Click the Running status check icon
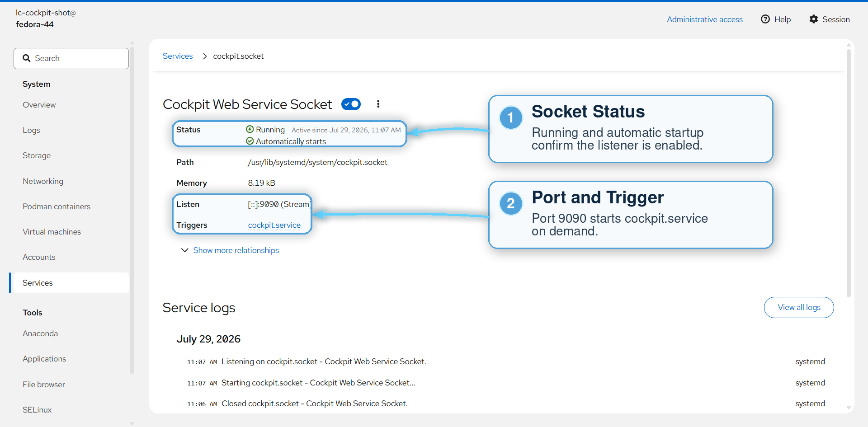Image resolution: width=868 pixels, height=427 pixels. click(x=250, y=129)
